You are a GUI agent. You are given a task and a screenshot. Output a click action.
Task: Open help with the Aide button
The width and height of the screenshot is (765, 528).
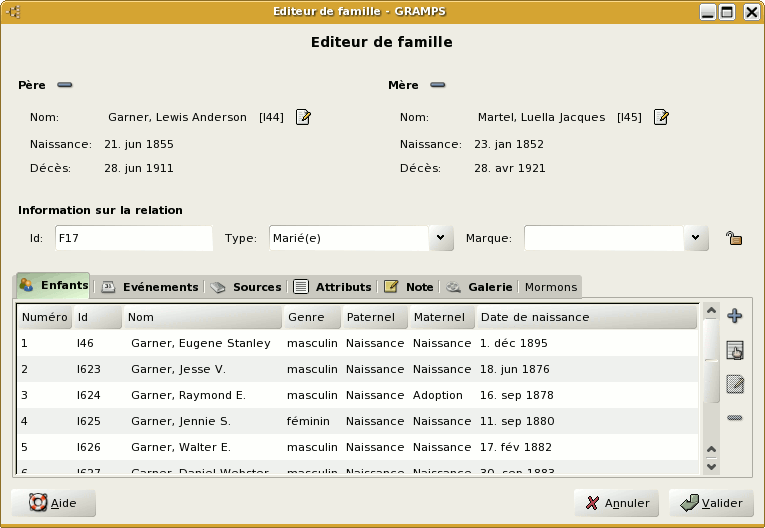click(54, 503)
